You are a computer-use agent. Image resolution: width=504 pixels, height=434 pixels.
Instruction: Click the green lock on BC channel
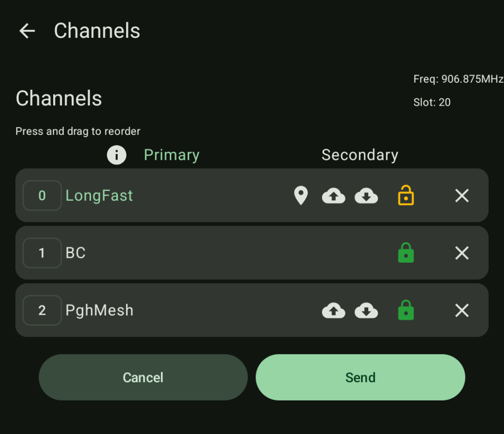406,253
